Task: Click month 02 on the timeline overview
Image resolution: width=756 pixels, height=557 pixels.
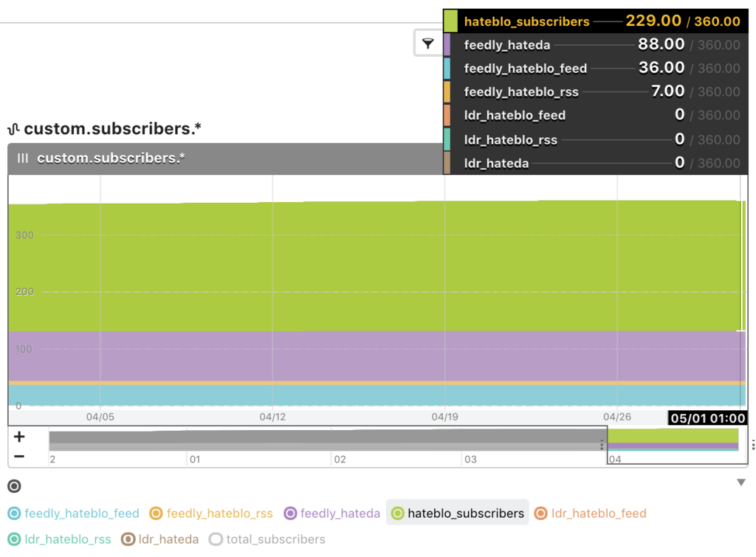Action: (x=340, y=459)
